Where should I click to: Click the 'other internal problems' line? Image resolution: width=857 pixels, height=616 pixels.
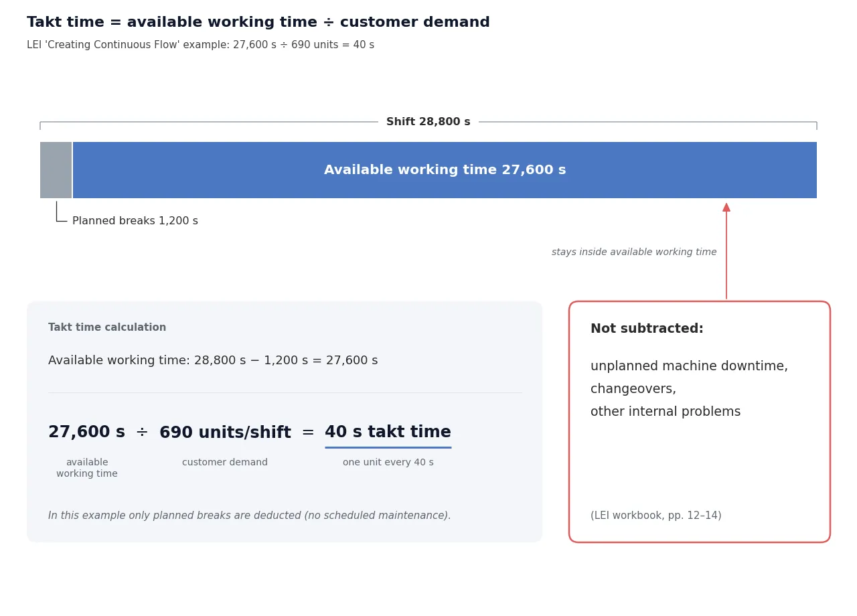point(666,412)
